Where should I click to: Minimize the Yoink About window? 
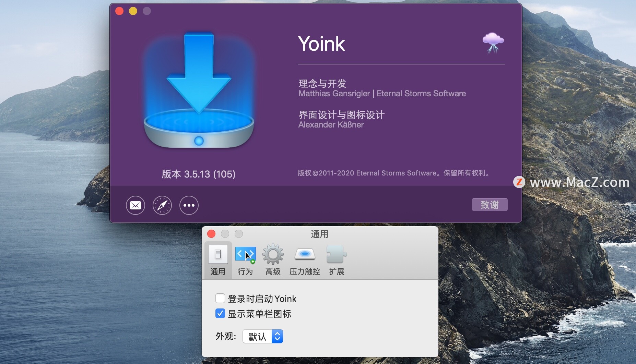click(x=133, y=11)
